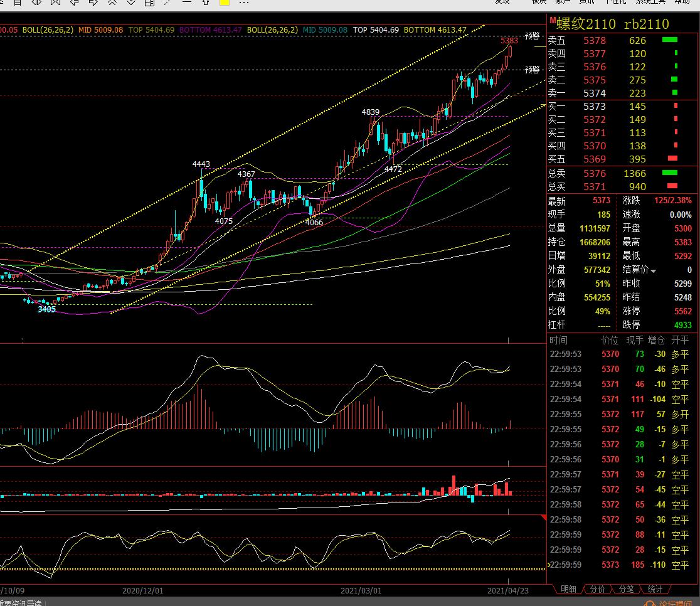Click the 买五 price 5369
The height and width of the screenshot is (606, 700).
[x=595, y=159]
